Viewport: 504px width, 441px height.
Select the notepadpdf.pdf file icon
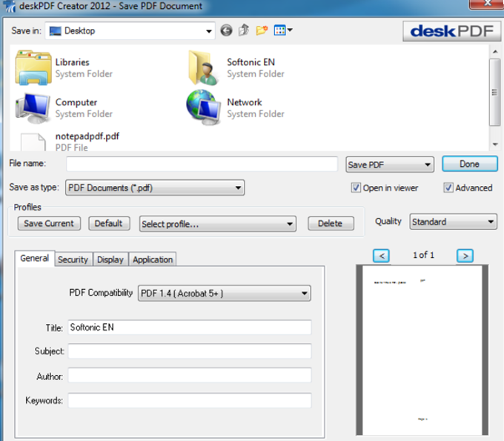click(33, 142)
